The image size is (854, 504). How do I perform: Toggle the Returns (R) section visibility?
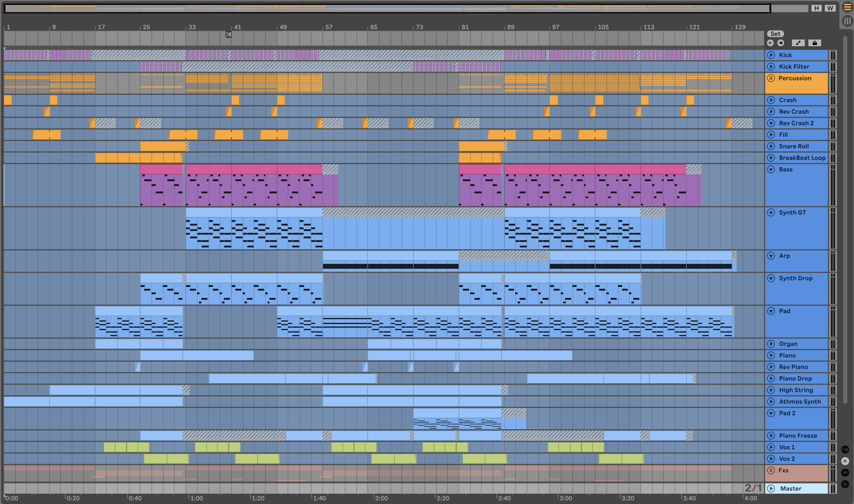(845, 461)
